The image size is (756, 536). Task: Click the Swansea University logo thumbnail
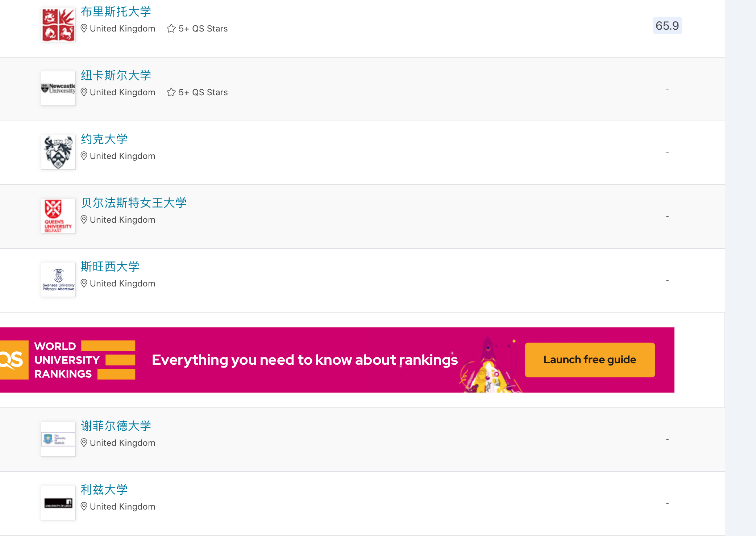(58, 280)
